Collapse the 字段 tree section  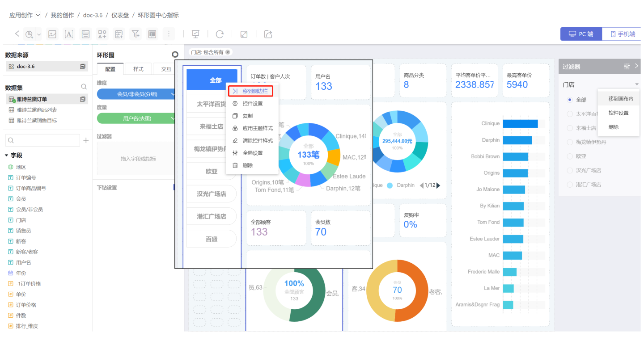click(x=7, y=156)
